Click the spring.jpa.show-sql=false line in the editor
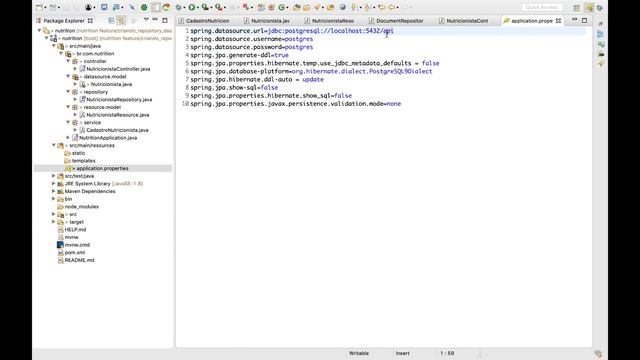The height and width of the screenshot is (360, 640). point(234,88)
